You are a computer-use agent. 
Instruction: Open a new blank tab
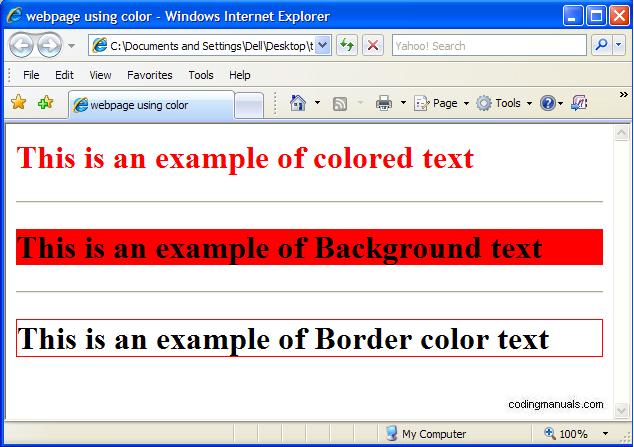(249, 105)
